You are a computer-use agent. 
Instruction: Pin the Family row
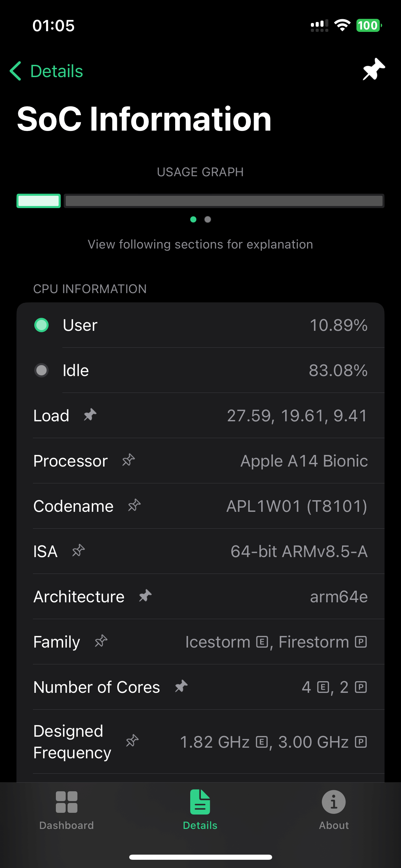(101, 641)
